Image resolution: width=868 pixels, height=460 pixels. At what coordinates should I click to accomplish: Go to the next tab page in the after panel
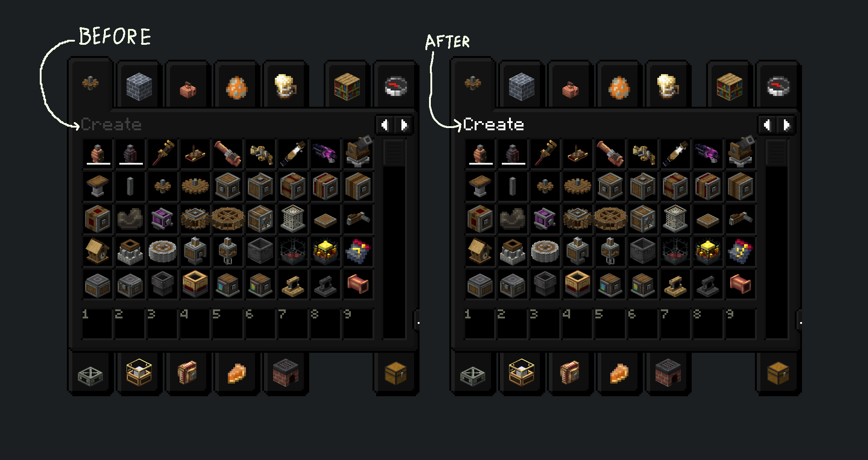787,125
